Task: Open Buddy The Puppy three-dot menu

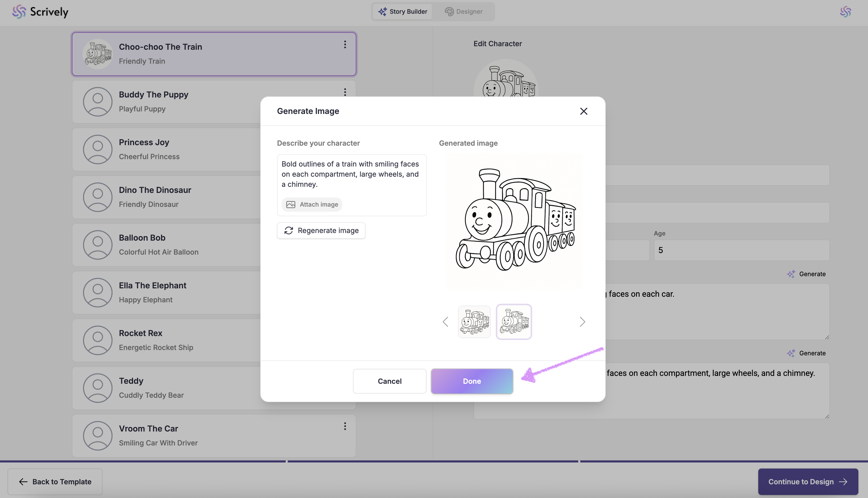Action: tap(345, 92)
